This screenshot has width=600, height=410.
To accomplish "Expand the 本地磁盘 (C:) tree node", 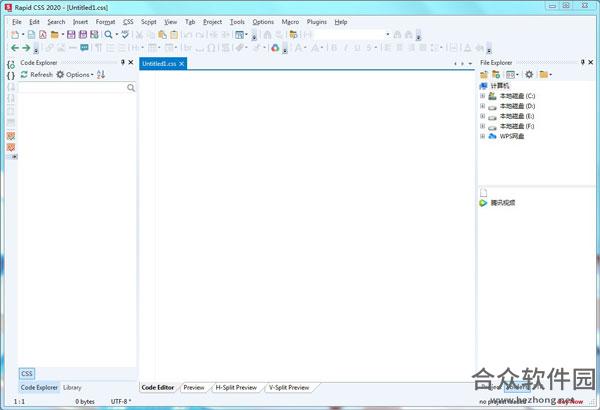I will click(483, 96).
